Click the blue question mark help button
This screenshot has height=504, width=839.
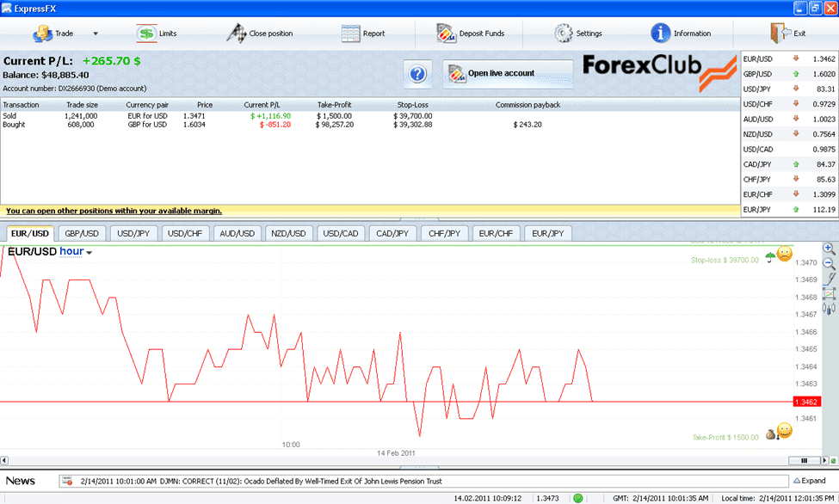tap(417, 74)
